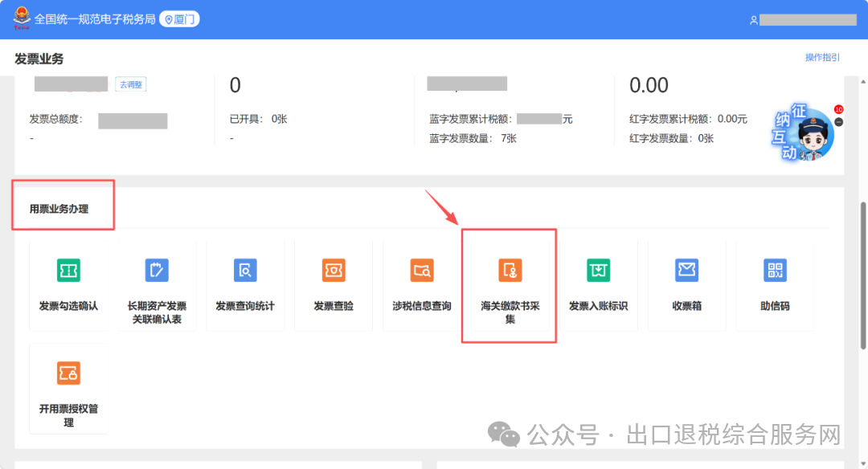Click the 发票业务 page heading
Viewport: 868px width, 469px height.
pos(39,59)
